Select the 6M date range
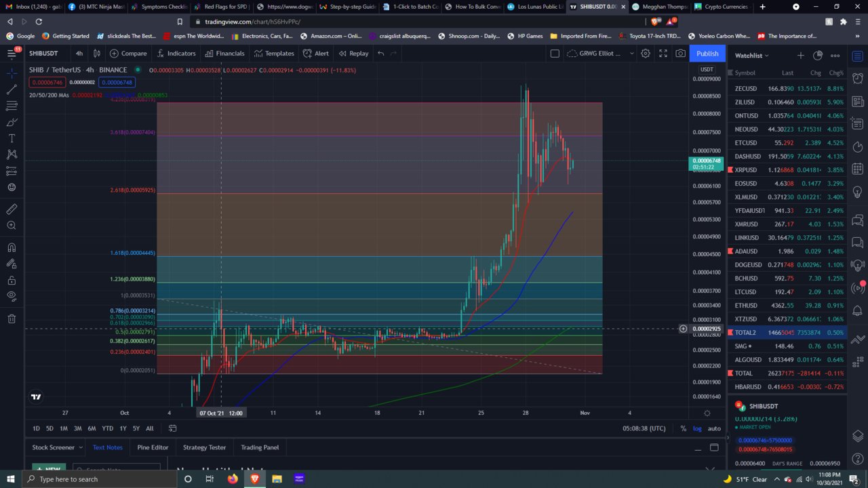The width and height of the screenshot is (868, 488). pos(92,428)
